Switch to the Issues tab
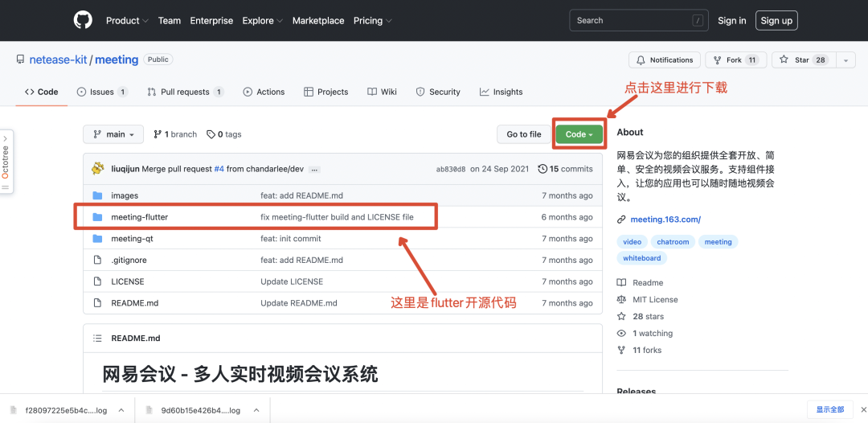The width and height of the screenshot is (868, 423). point(102,92)
